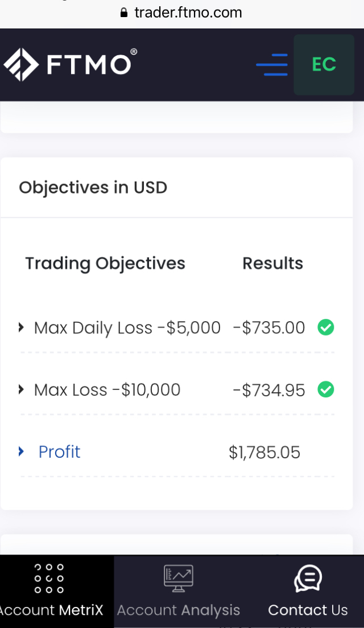Viewport: 364px width, 628px height.
Task: Expand the Profit objective arrow
Action: coord(22,451)
